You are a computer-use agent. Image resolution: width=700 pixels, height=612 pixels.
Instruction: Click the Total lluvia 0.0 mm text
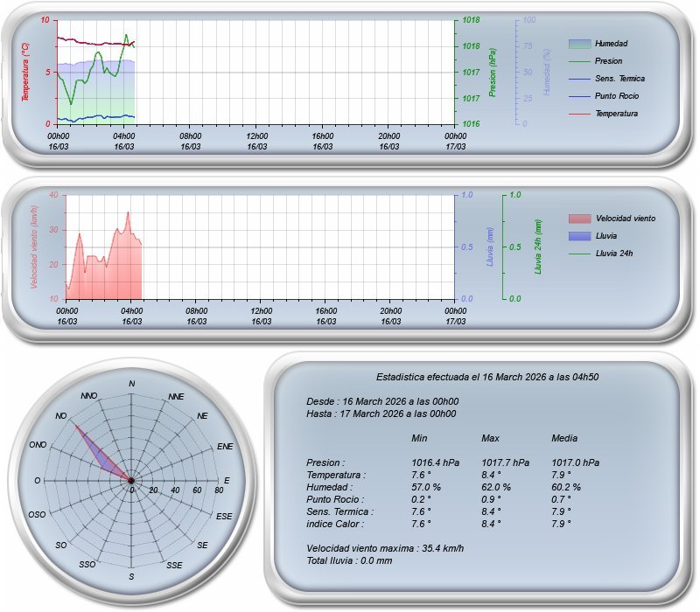349,560
